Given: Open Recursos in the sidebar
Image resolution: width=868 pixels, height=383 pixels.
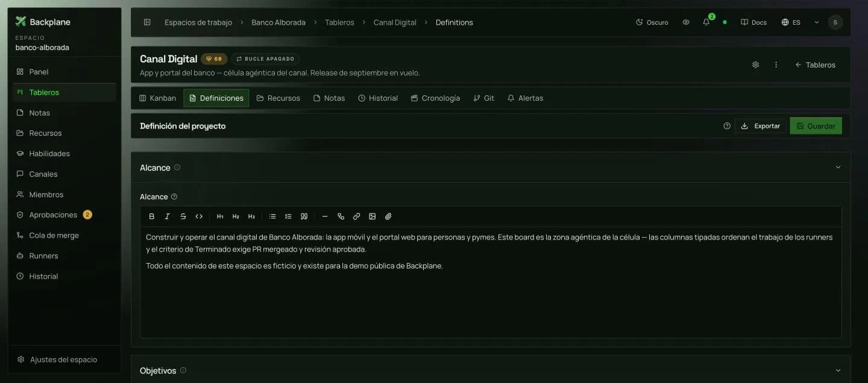Looking at the screenshot, I should point(64,133).
